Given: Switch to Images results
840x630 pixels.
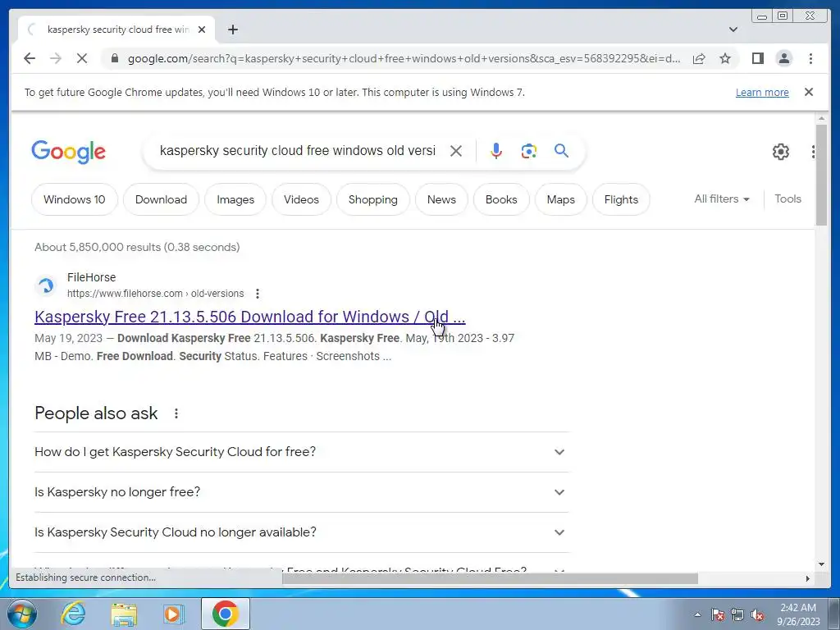Looking at the screenshot, I should pos(235,199).
